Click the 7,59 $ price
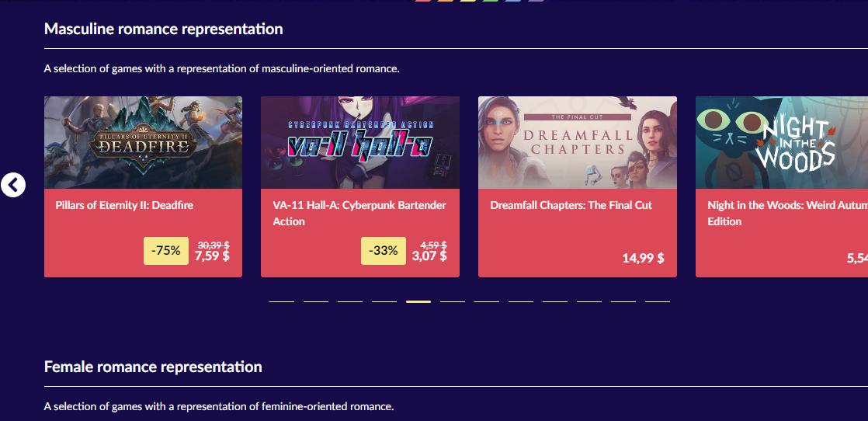 212,256
